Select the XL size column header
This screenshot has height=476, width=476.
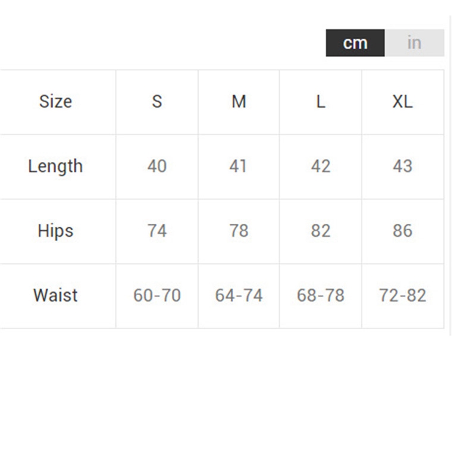click(402, 102)
